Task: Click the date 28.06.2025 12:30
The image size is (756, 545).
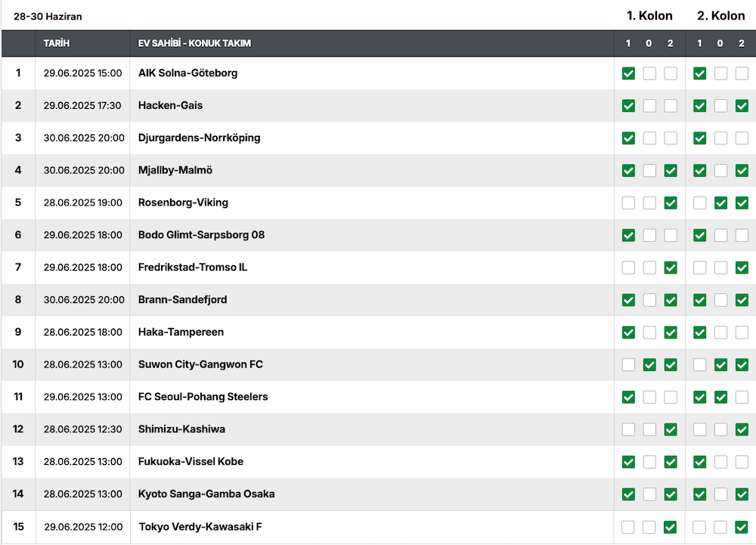Action: [x=83, y=429]
